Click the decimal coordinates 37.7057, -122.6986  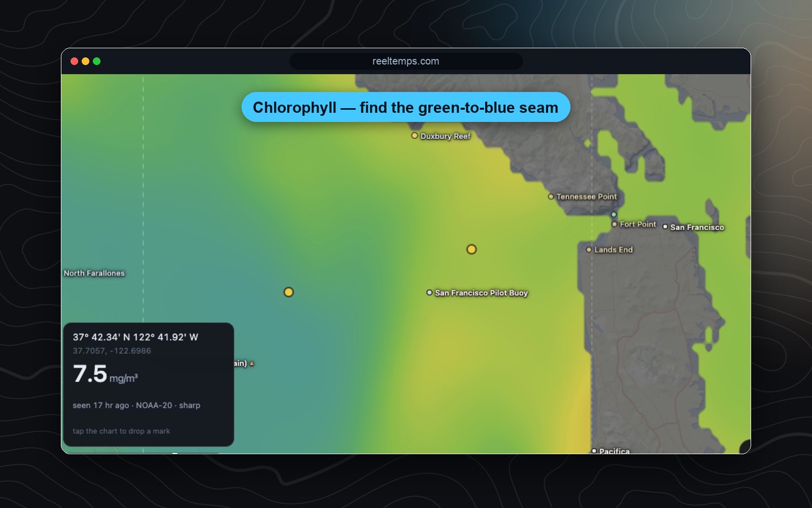coord(112,351)
